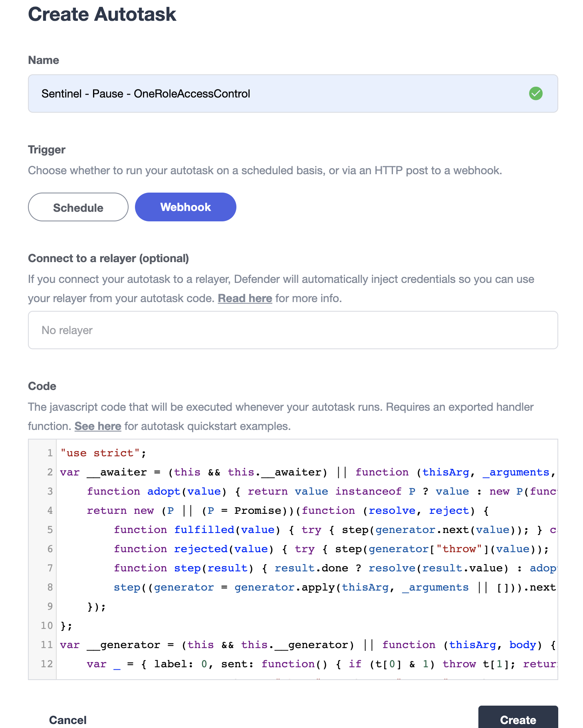Click the adopt function on line 3

tap(164, 491)
